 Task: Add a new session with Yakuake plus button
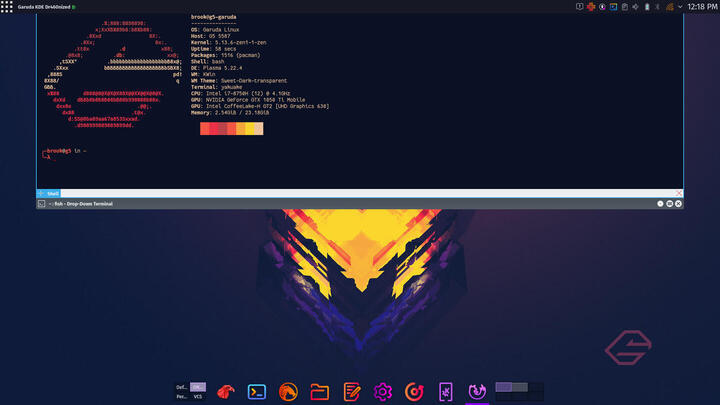[41, 193]
